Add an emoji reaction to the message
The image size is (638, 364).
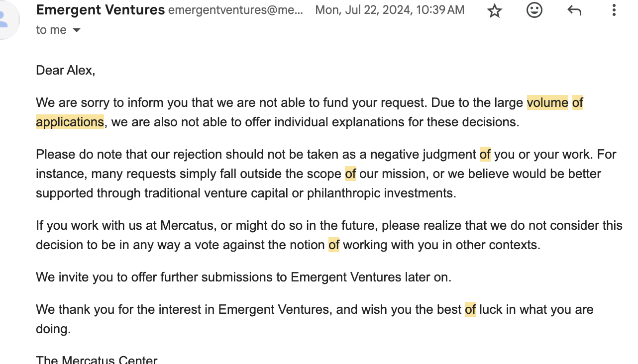[534, 10]
